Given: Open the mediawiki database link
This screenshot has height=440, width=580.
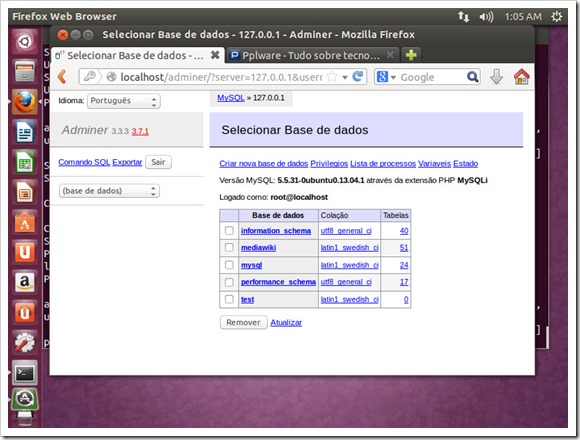Looking at the screenshot, I should click(259, 247).
